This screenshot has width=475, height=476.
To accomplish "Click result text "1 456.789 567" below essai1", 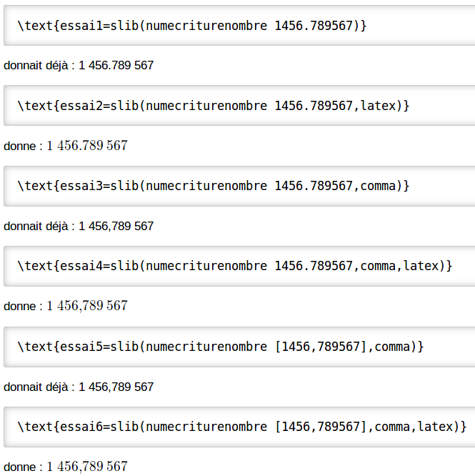I will pyautogui.click(x=116, y=66).
